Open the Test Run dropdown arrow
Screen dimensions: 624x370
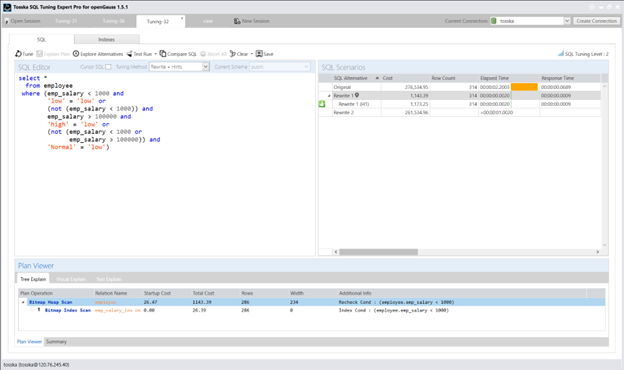[156, 54]
